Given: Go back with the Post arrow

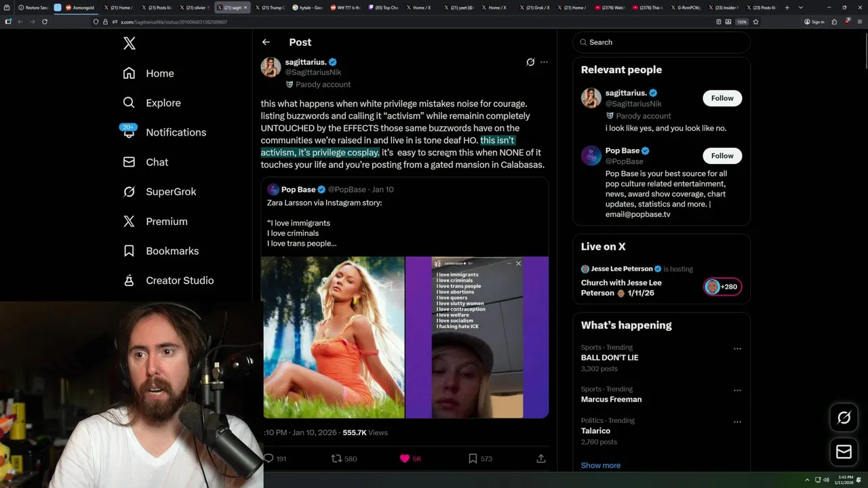Looking at the screenshot, I should pyautogui.click(x=266, y=42).
